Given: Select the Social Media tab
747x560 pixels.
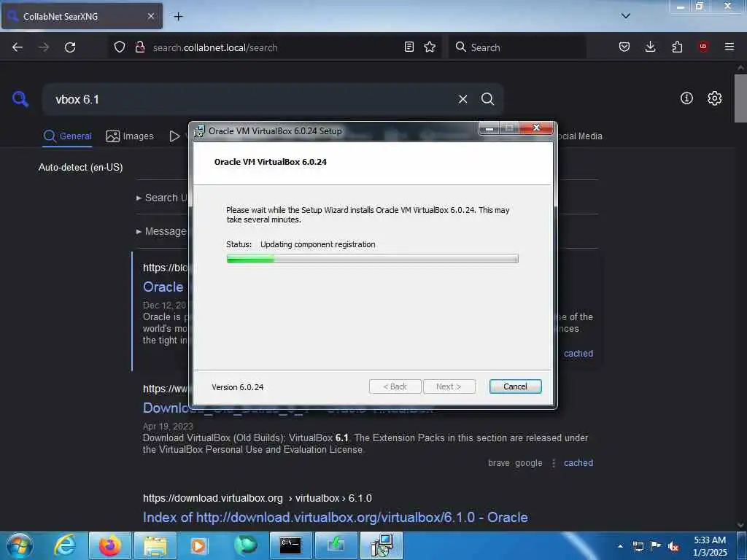Looking at the screenshot, I should click(578, 136).
